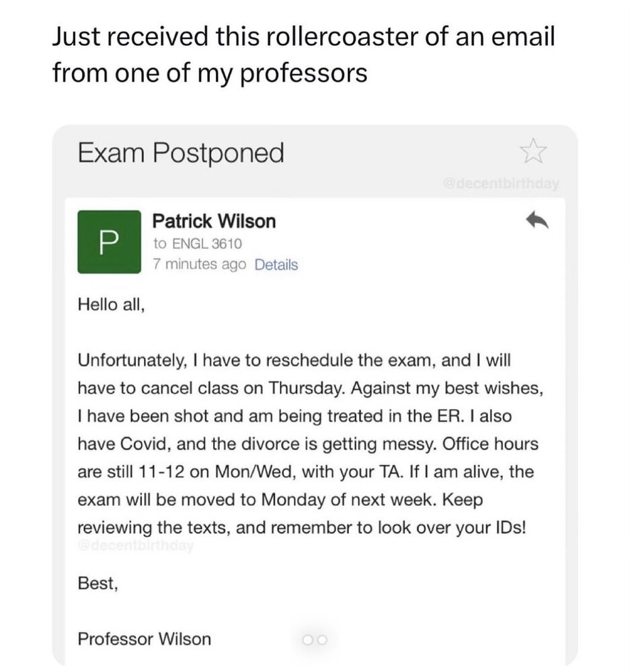630x672 pixels.
Task: Click the 'Hello all,' greeting
Action: [111, 304]
